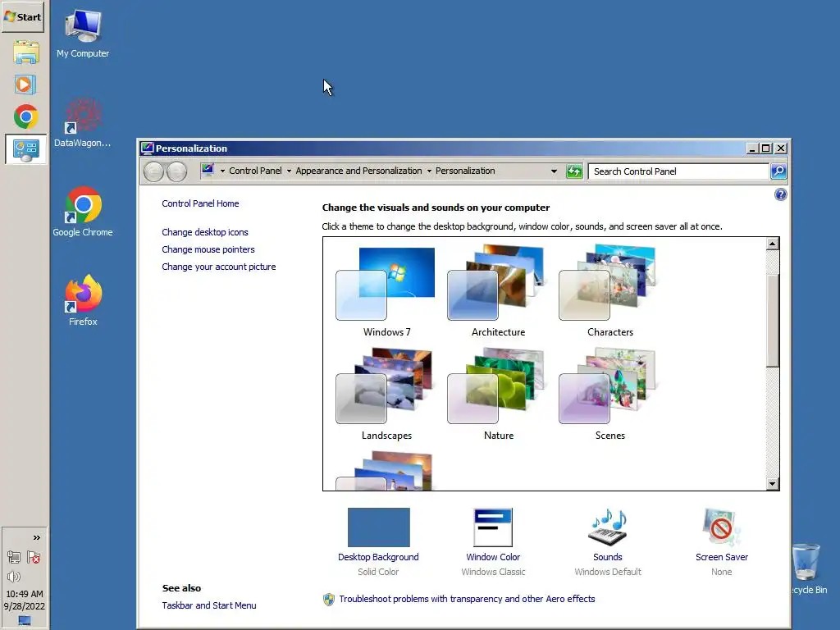This screenshot has height=630, width=840.
Task: Click the Window Color text link
Action: pos(493,557)
